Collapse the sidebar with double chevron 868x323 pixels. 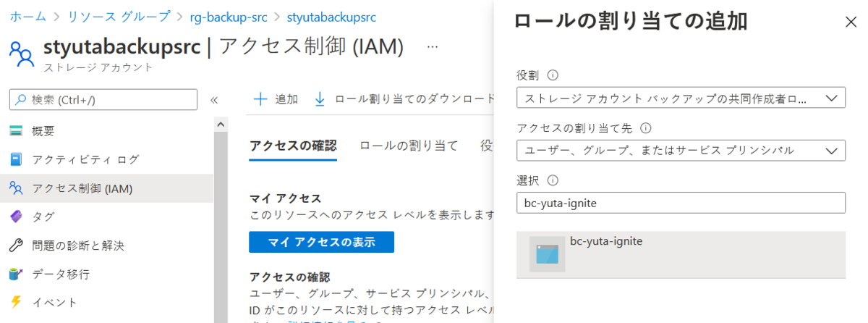[214, 100]
